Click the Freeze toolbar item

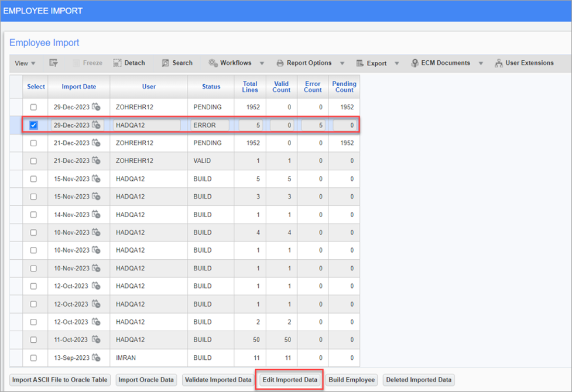(x=88, y=63)
